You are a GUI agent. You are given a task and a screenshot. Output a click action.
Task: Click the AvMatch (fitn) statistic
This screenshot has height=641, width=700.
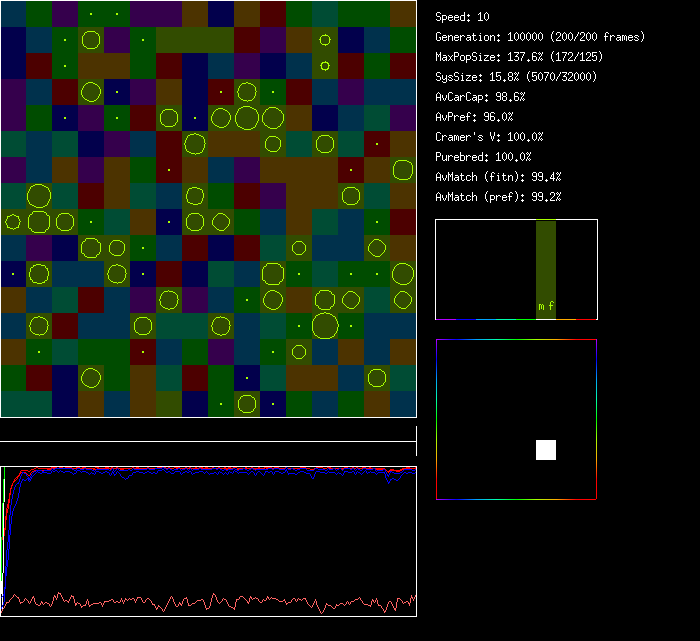click(x=498, y=177)
